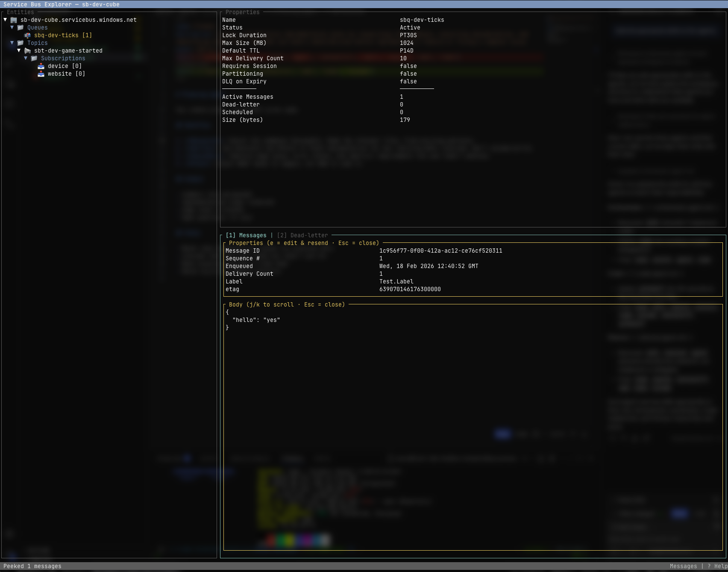Viewport: 728px width, 572px height.
Task: Collapse the Queues tree node
Action: click(12, 28)
